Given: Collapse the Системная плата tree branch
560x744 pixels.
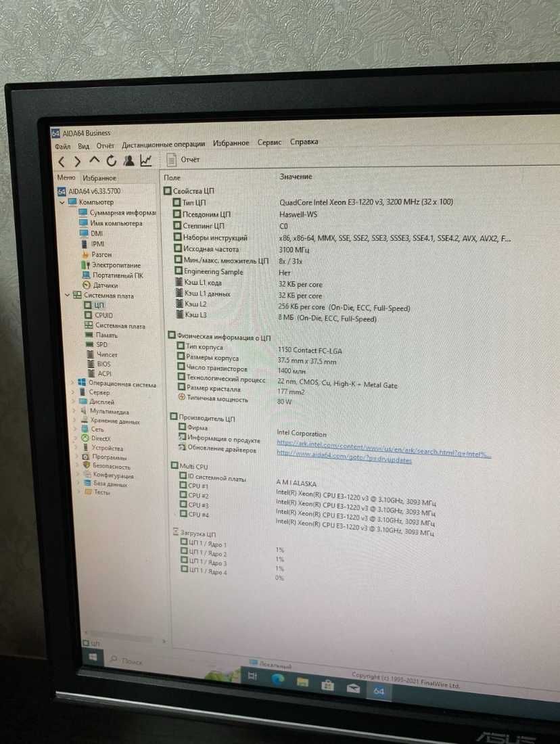Looking at the screenshot, I should point(67,295).
